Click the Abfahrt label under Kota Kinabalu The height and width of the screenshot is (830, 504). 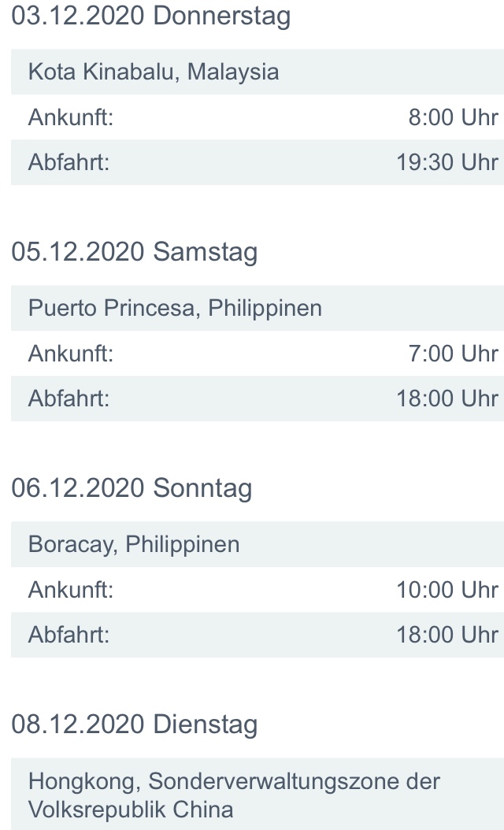(x=69, y=162)
